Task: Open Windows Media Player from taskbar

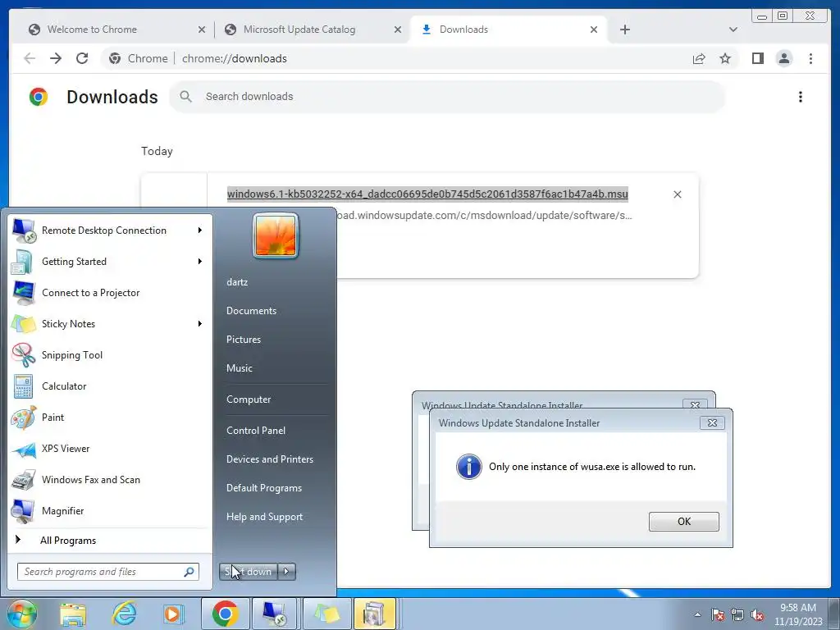Action: (173, 614)
